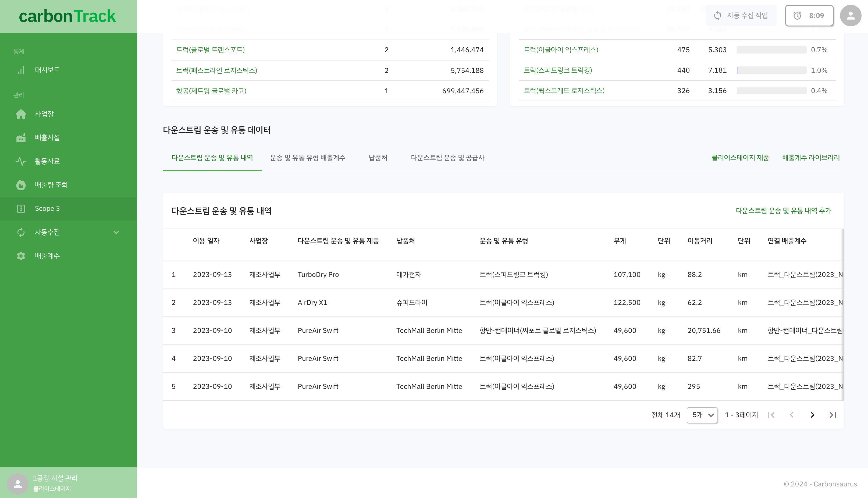868x498 pixels.
Task: Click the 자동 수집 작업 button
Action: coord(741,15)
